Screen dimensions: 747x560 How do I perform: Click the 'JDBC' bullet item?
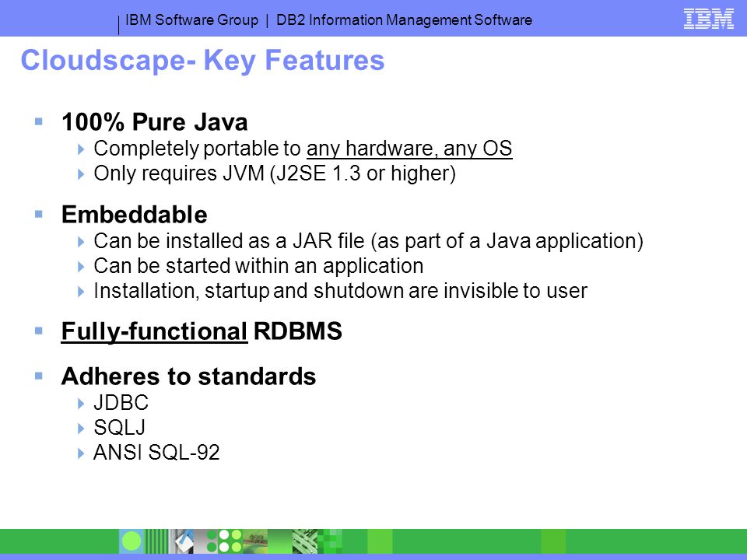(x=121, y=403)
